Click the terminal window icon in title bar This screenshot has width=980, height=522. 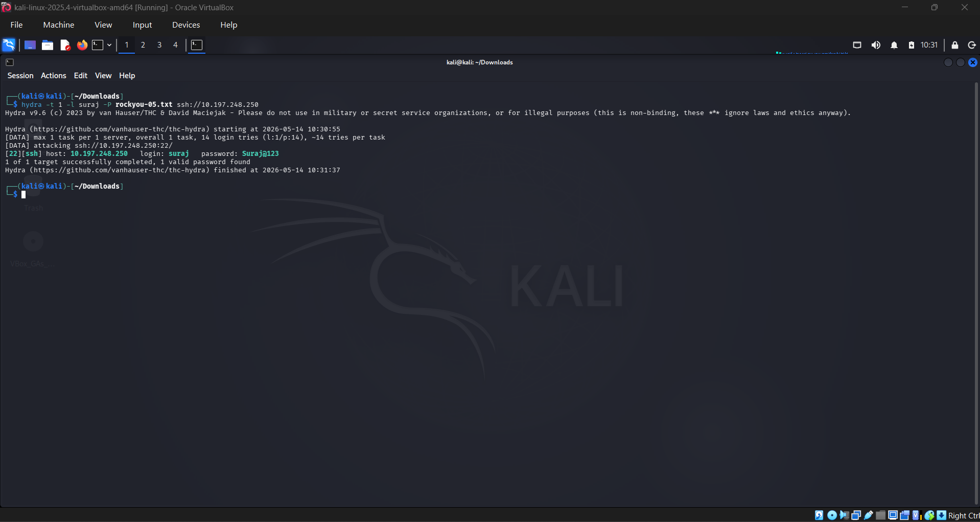pos(10,62)
